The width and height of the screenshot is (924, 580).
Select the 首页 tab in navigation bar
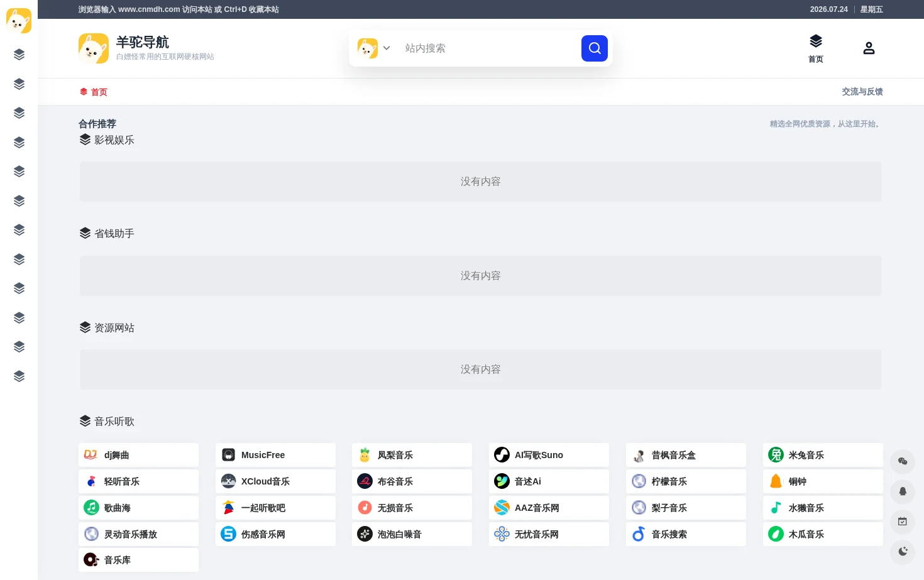pyautogui.click(x=93, y=92)
